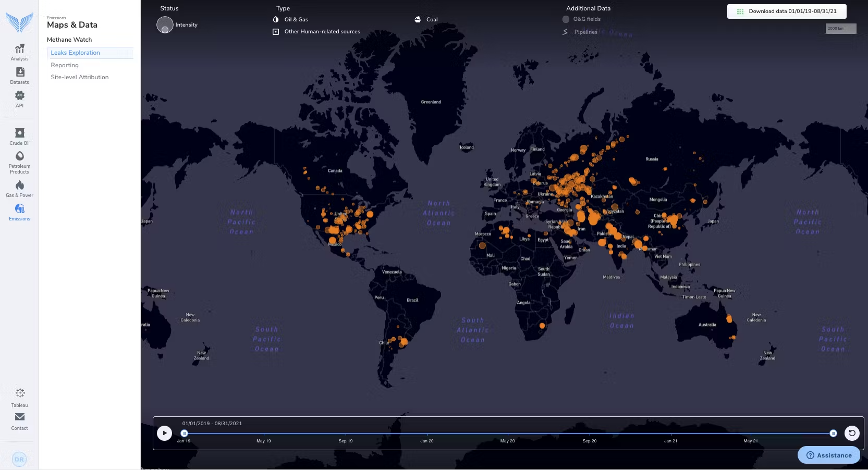Enable Other Human-related sources filter
This screenshot has width=868, height=470.
pos(316,31)
